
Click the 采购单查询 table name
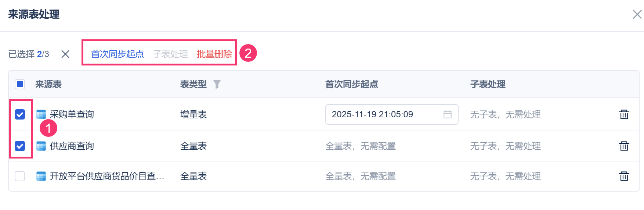tap(72, 114)
